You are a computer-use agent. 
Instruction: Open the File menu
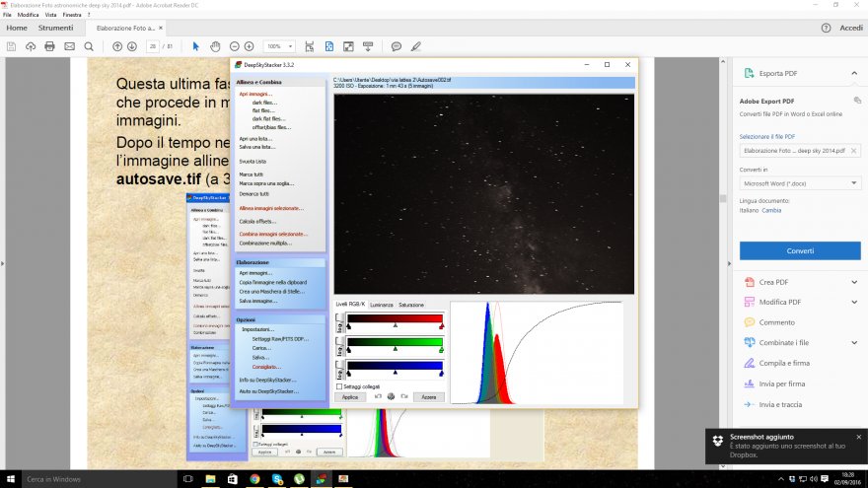pyautogui.click(x=7, y=15)
